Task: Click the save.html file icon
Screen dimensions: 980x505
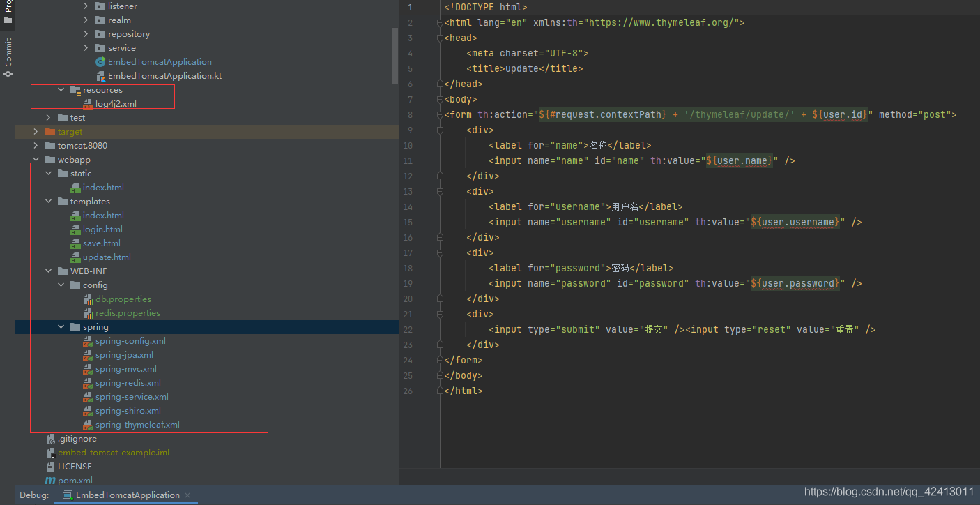Action: (75, 243)
